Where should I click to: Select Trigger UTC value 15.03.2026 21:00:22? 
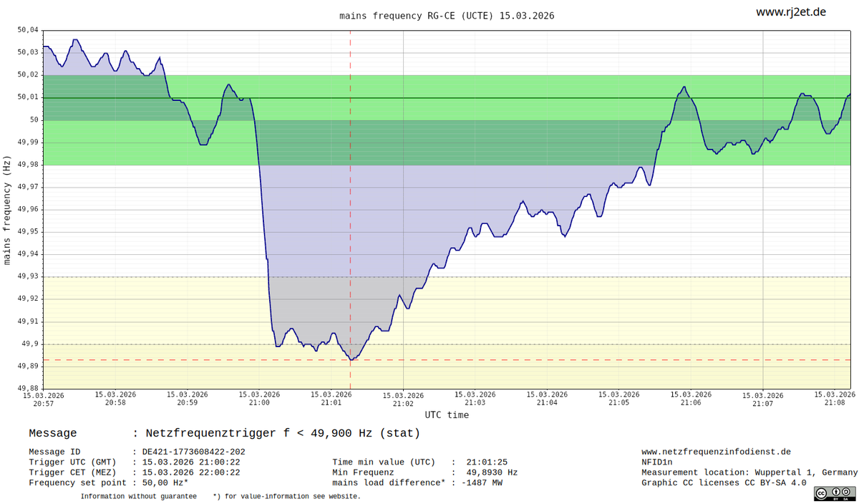(x=191, y=462)
